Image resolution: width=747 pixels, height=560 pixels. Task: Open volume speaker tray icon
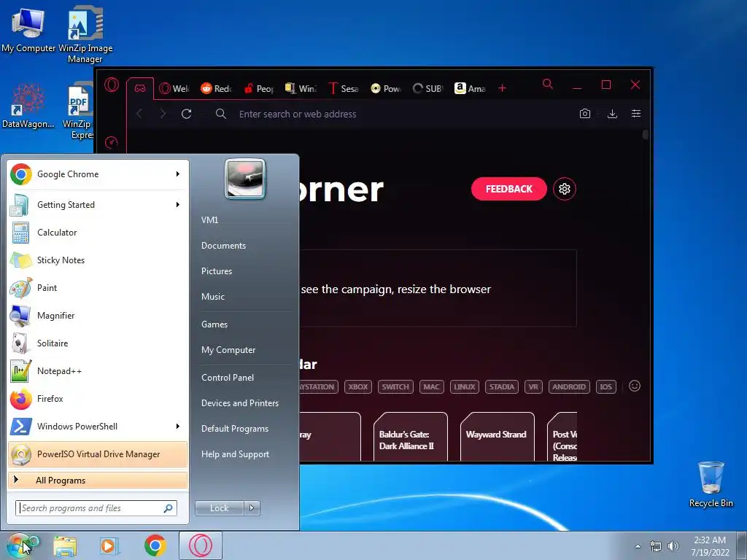click(673, 546)
